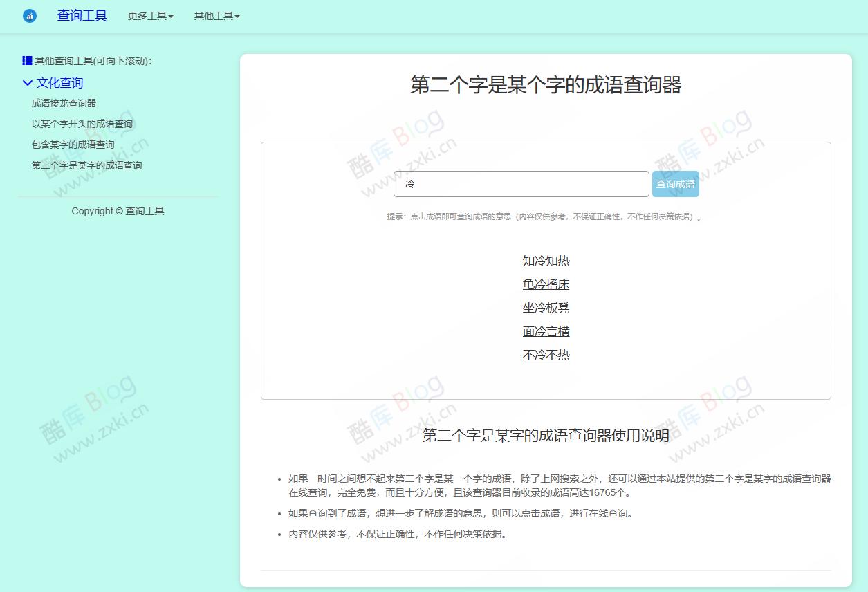
Task: Click the chevron icon before 文化查询
Action: [x=26, y=82]
